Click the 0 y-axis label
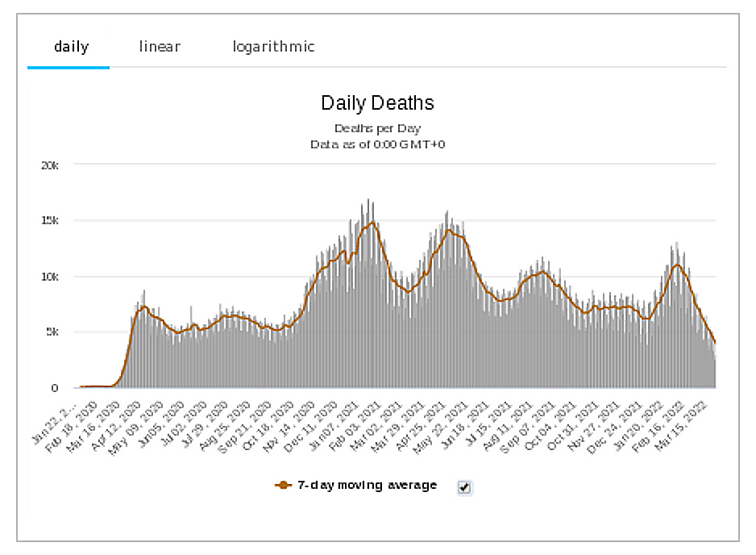Viewport: 756px width, 555px height. click(x=55, y=388)
